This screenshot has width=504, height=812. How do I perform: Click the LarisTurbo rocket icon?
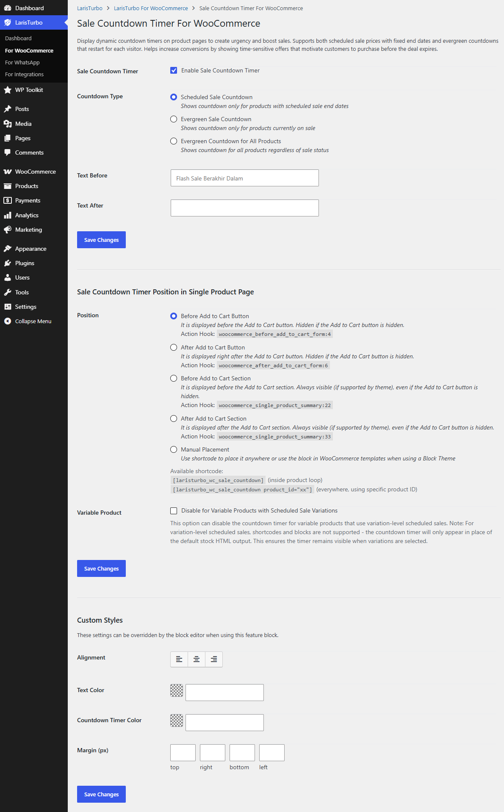[x=8, y=22]
